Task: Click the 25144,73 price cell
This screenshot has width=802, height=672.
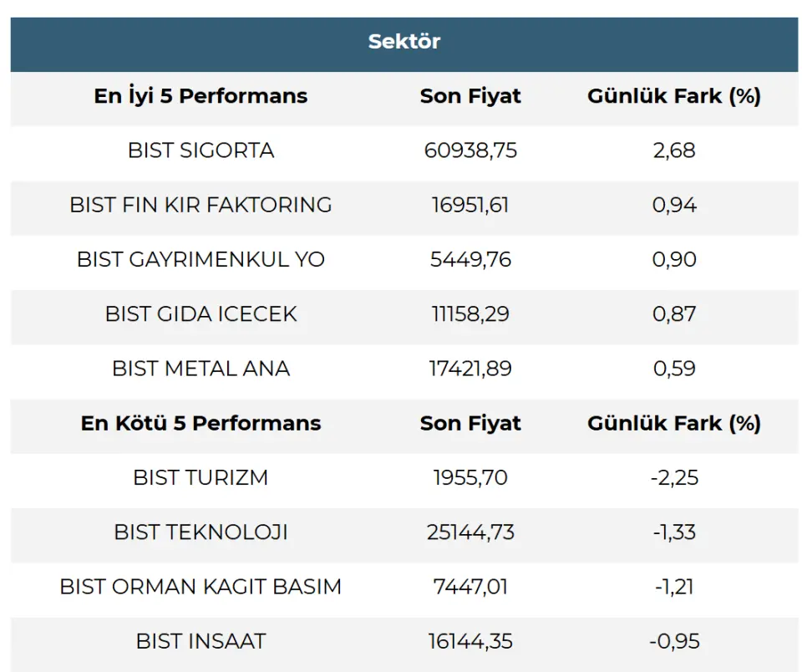Action: [x=470, y=532]
